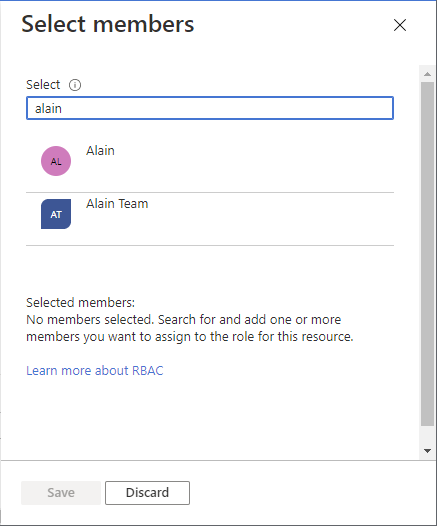Select the blue AT group avatar
The height and width of the screenshot is (526, 437).
(56, 214)
